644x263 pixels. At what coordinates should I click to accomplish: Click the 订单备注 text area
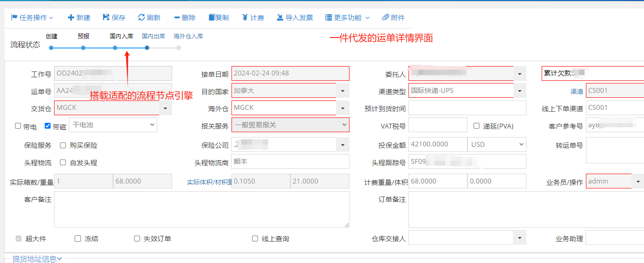point(526,209)
